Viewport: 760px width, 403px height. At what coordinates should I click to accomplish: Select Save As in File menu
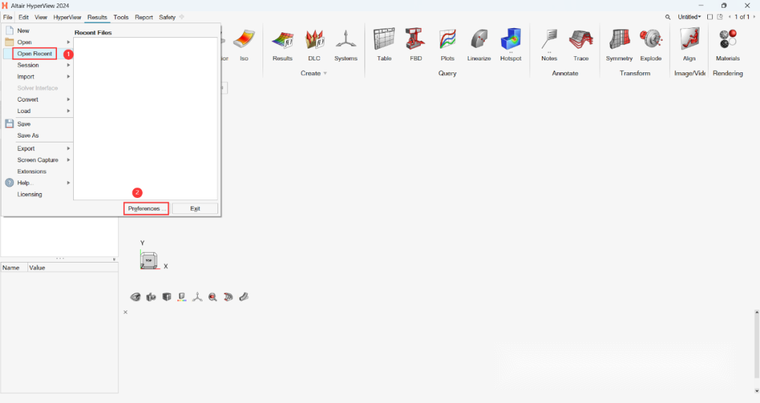click(x=28, y=135)
